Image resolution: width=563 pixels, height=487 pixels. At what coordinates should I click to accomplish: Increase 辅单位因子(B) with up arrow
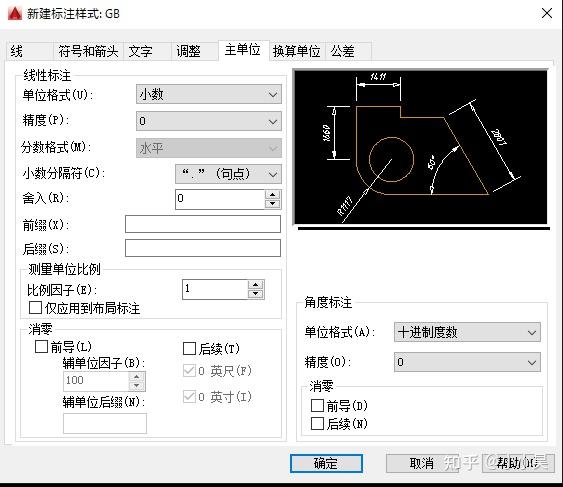136,376
